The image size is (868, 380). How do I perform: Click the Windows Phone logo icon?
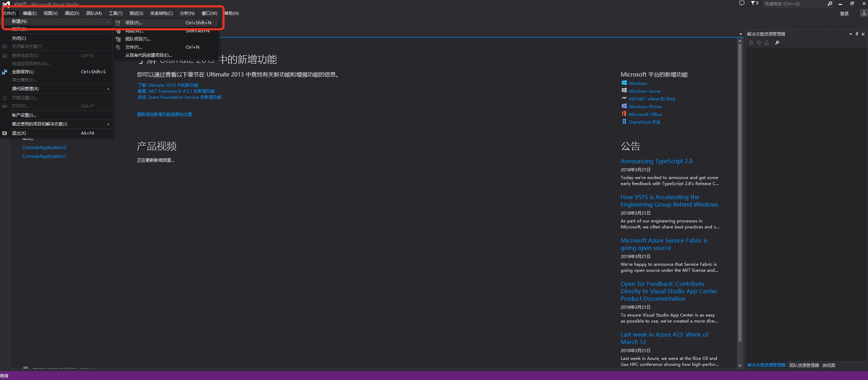624,106
